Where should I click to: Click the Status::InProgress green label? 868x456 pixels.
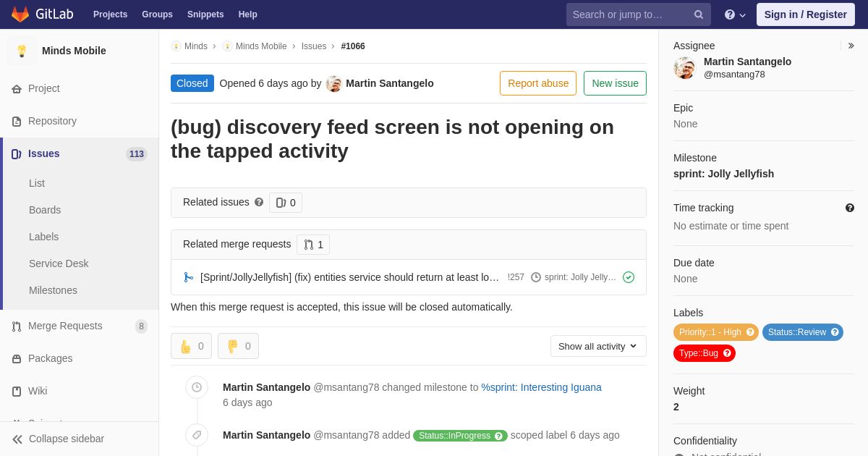tap(460, 436)
